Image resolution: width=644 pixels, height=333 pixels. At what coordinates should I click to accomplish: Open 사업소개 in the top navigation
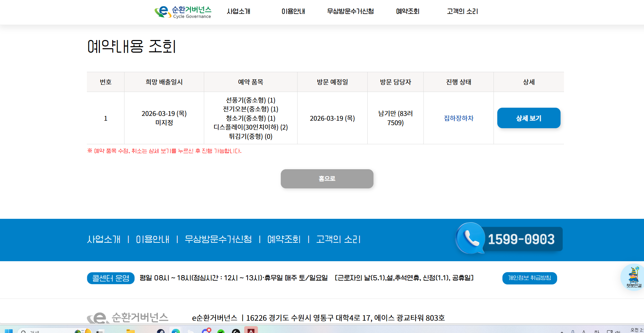click(238, 11)
